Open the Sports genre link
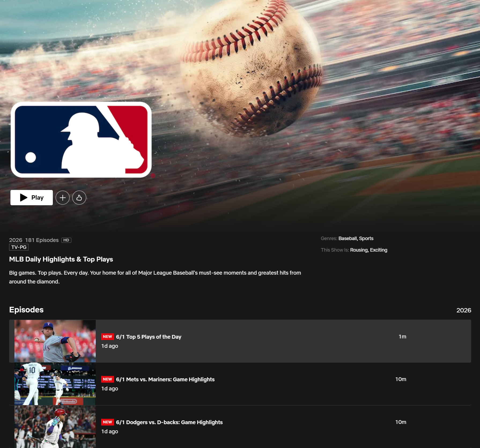480x448 pixels. tap(366, 238)
